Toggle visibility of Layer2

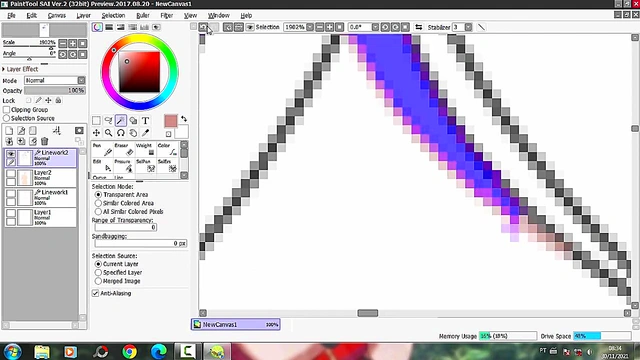pyautogui.click(x=11, y=174)
